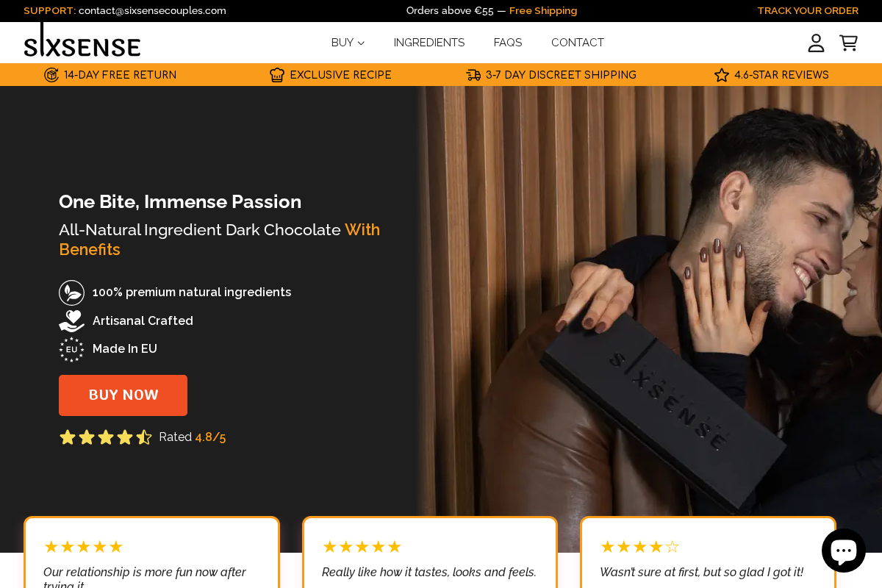This screenshot has height=588, width=882.
Task: Click the discreet shipping truck icon
Action: 473,74
